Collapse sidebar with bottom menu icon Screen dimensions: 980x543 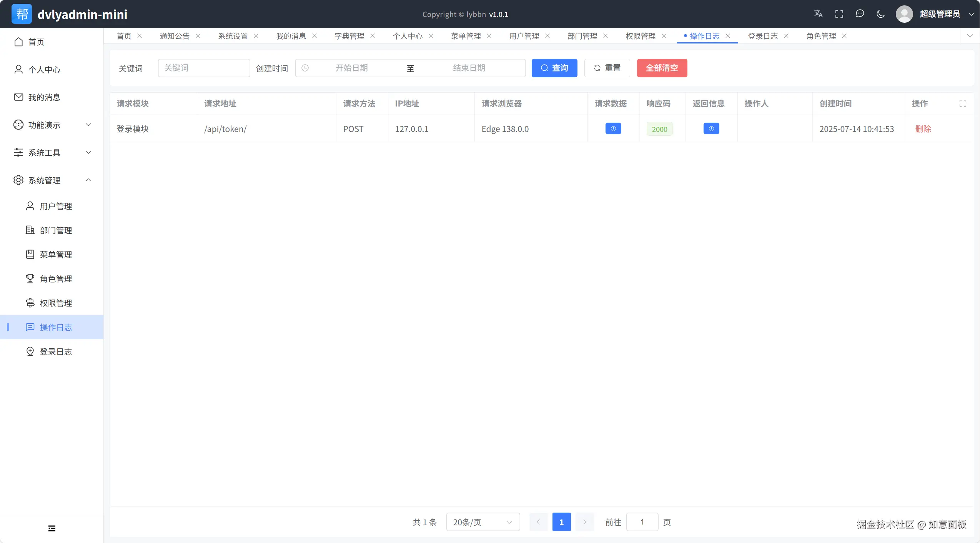pos(52,528)
